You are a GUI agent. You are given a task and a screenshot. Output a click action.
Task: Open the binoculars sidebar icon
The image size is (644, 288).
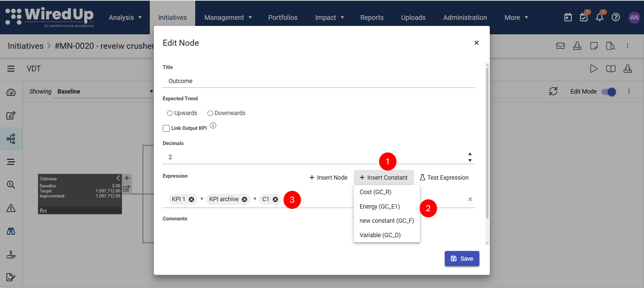[x=11, y=231]
